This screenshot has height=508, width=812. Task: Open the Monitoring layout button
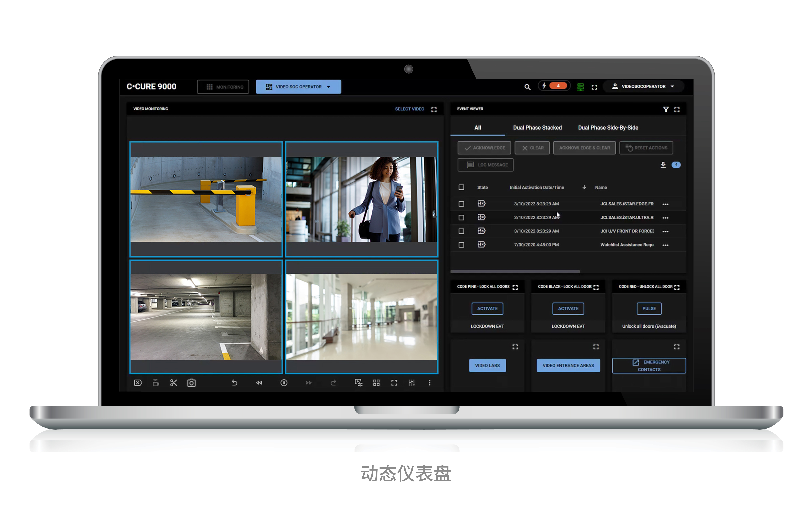223,87
